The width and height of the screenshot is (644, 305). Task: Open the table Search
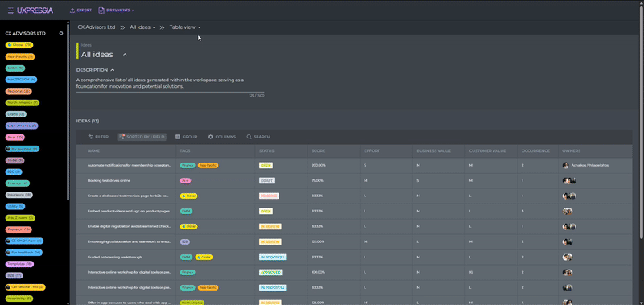[258, 137]
